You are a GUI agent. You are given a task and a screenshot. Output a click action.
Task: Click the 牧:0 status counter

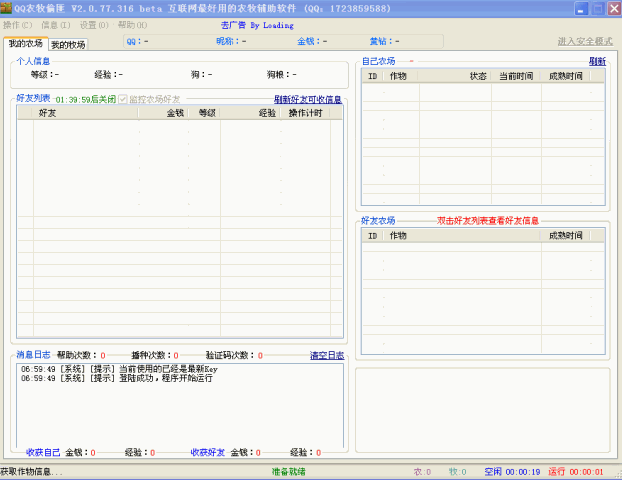click(457, 472)
